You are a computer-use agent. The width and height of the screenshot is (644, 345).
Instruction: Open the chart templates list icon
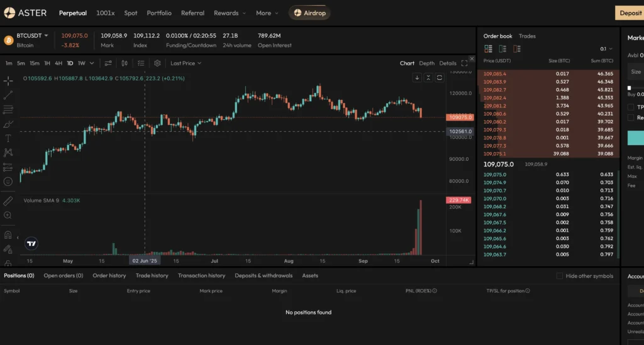pyautogui.click(x=141, y=63)
